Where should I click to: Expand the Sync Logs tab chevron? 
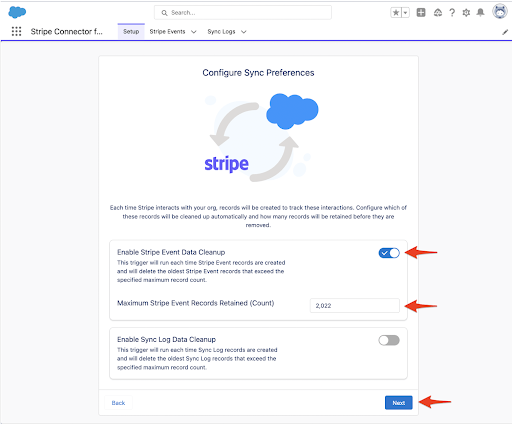(x=244, y=32)
